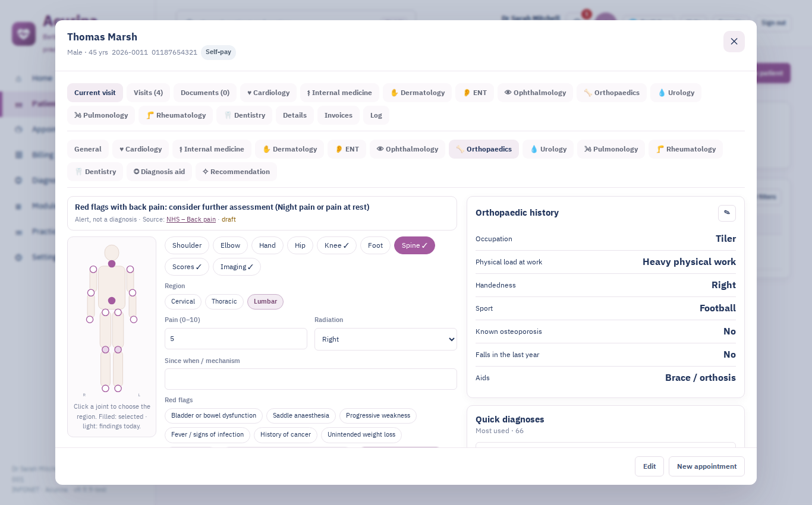The width and height of the screenshot is (812, 505).
Task: Choose Thoracic region
Action: click(x=224, y=302)
